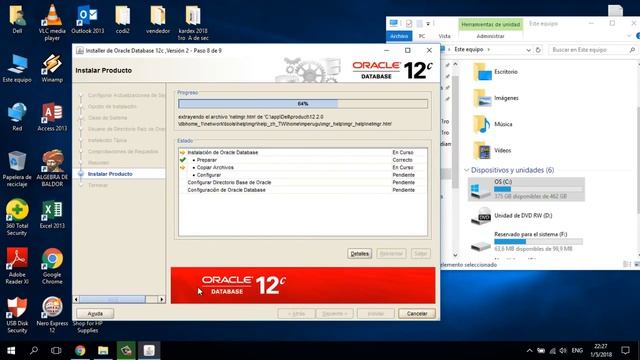Launch Google Chrome desktop shortcut

point(52,266)
